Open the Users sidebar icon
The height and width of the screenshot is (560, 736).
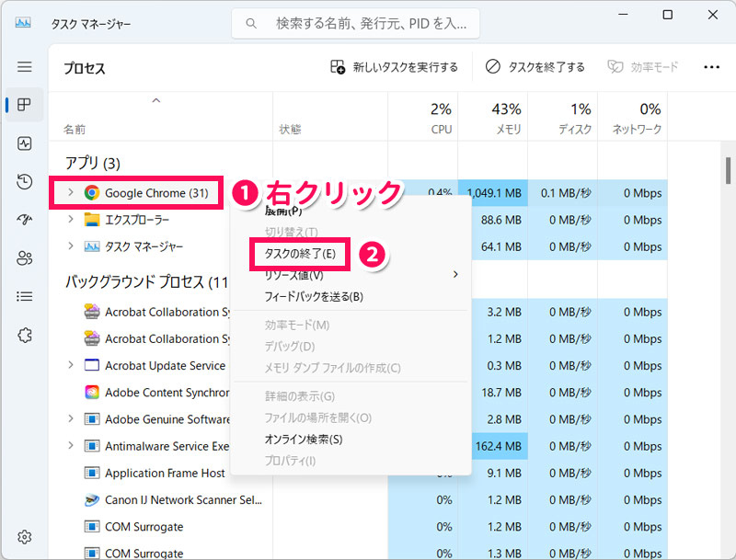(25, 258)
